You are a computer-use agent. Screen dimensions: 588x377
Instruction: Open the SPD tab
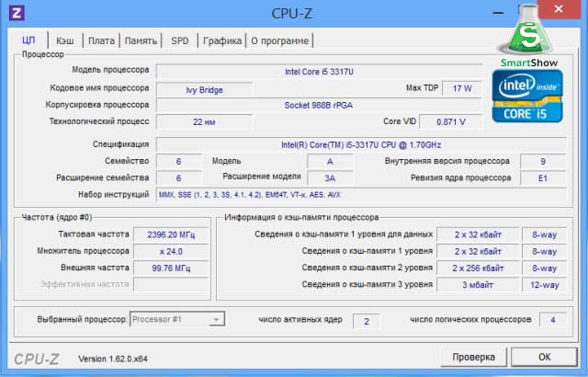(180, 40)
